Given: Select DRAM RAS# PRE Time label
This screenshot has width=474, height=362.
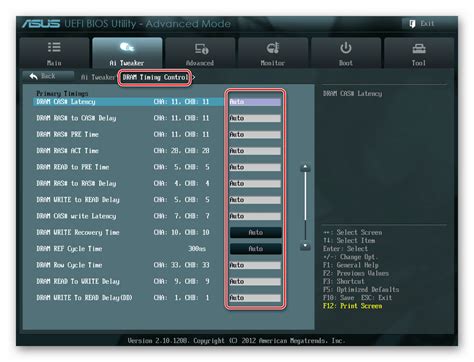Looking at the screenshot, I should [67, 134].
